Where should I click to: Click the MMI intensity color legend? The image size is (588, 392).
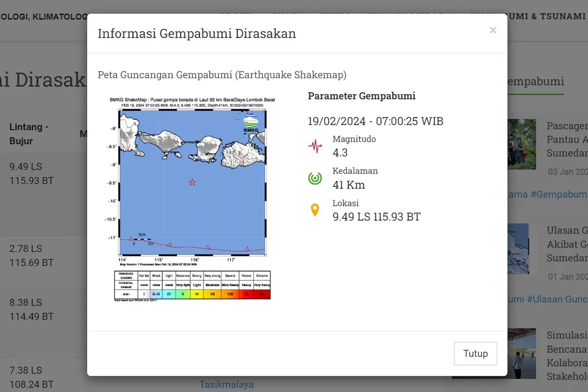[x=192, y=285]
